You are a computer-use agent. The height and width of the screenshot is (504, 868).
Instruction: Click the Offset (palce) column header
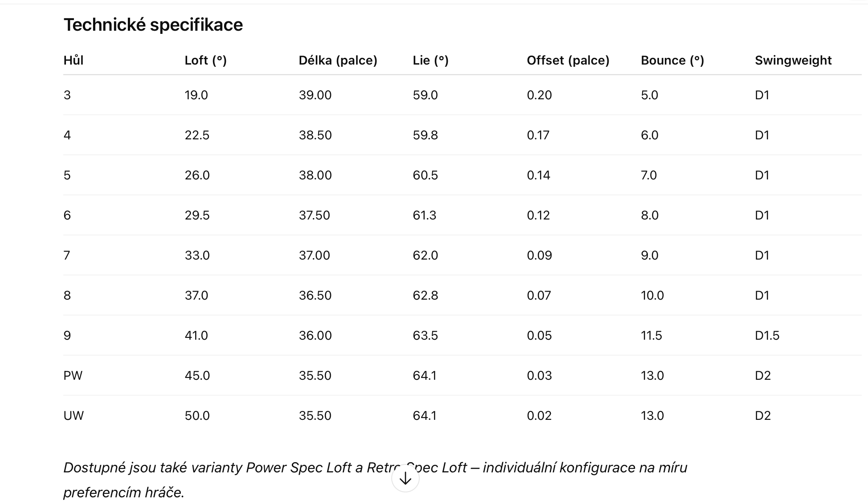click(568, 60)
